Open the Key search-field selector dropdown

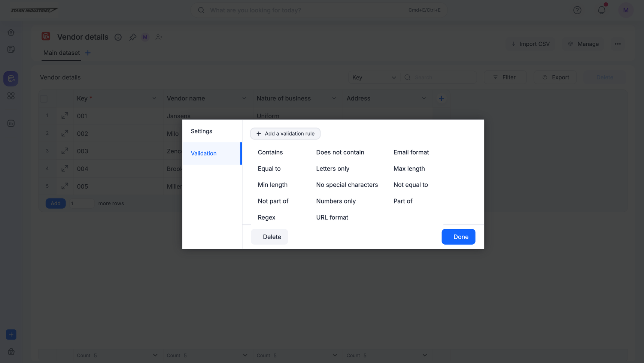(374, 77)
